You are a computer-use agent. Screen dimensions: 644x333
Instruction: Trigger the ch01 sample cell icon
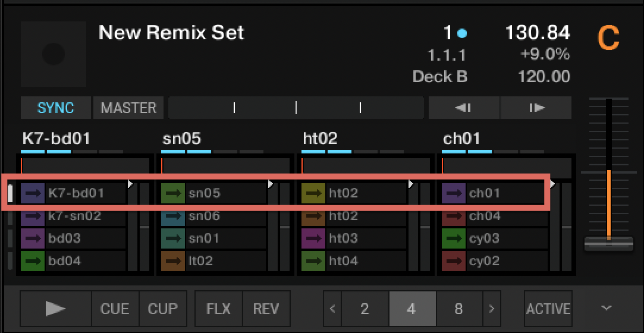(454, 193)
